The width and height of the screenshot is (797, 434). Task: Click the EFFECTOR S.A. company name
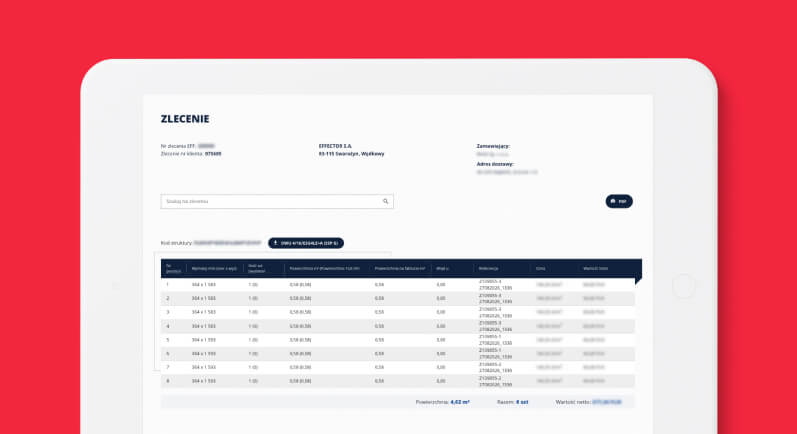click(x=335, y=146)
